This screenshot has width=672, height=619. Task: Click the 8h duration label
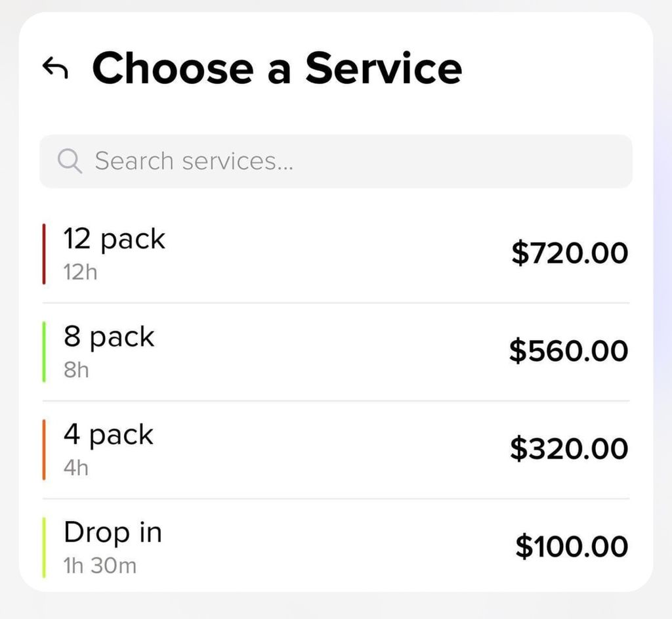pos(76,370)
